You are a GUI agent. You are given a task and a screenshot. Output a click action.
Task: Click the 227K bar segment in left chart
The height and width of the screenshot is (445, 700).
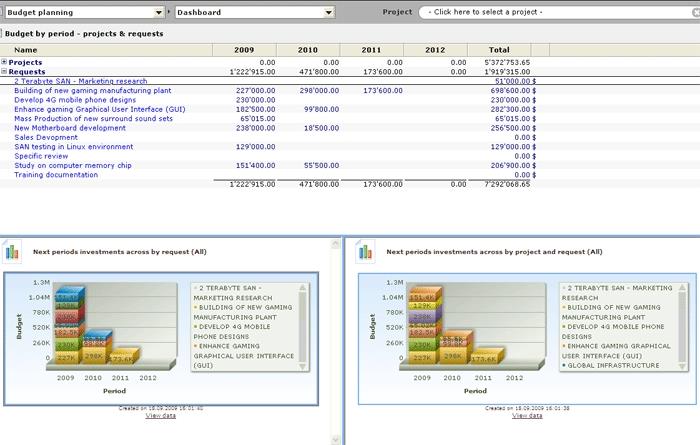click(x=66, y=358)
